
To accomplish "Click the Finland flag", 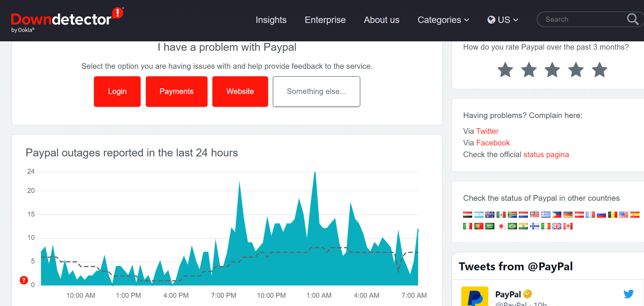I will [x=535, y=226].
